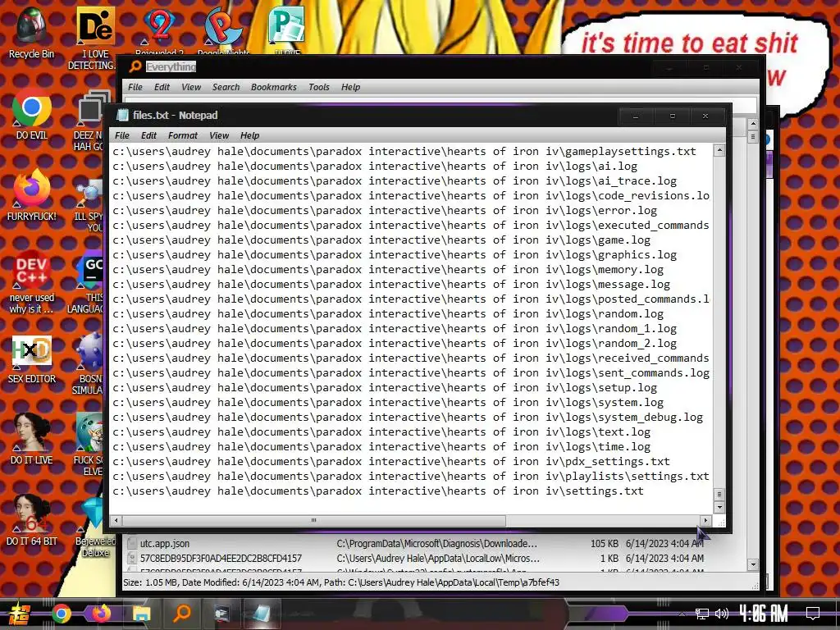Open Everything window Tools menu
Viewport: 840px width, 630px height.
point(319,87)
